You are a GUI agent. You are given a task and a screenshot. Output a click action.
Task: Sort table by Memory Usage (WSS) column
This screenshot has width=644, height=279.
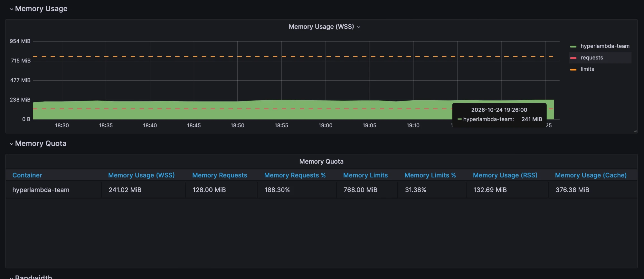pyautogui.click(x=141, y=175)
